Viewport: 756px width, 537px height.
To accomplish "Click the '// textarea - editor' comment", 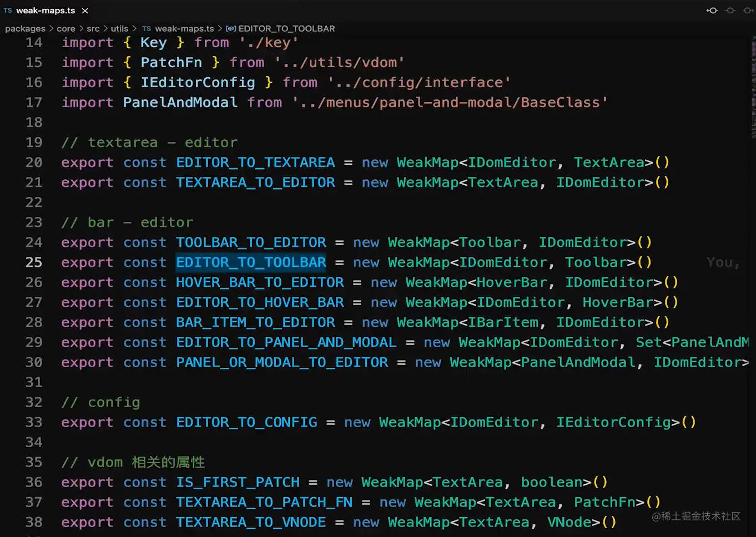I will click(x=149, y=143).
